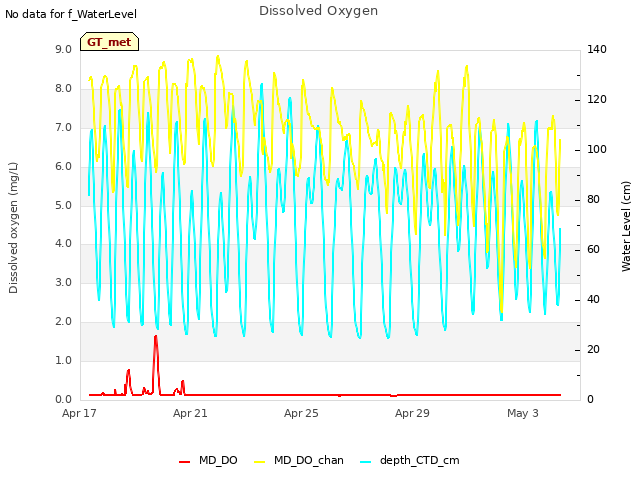Viewport: 640px width, 480px height.
Task: Click the 140 right axis tick label
Action: [597, 50]
